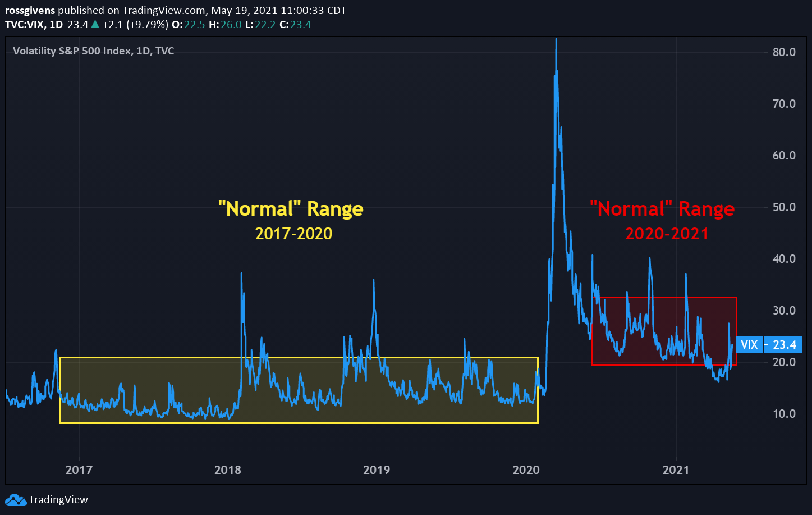Click the green up-triangle change indicator
Viewport: 812px width, 515px height.
tap(95, 24)
